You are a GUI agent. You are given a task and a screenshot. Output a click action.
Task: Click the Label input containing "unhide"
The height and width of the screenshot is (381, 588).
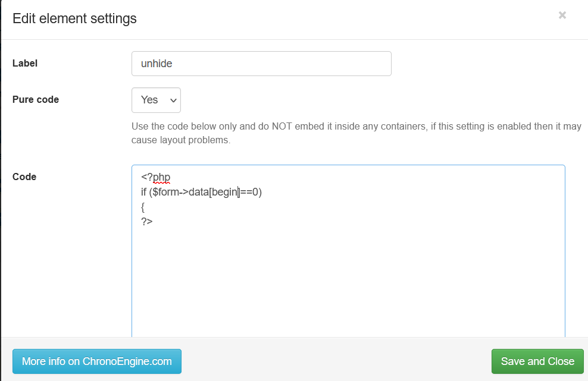(261, 64)
